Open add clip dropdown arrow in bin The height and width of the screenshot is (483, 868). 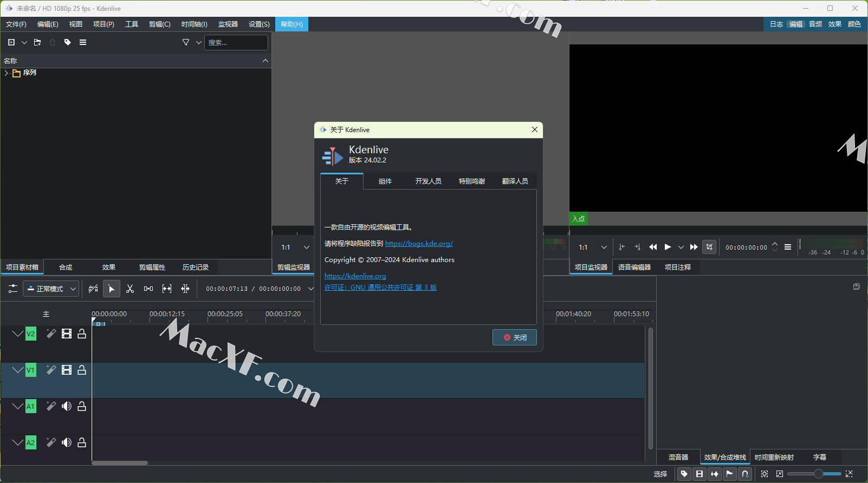click(x=24, y=42)
